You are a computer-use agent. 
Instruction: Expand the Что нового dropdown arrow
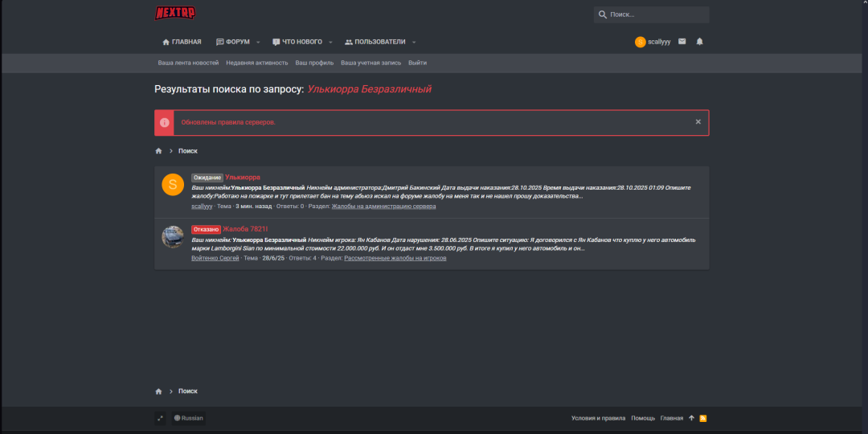pos(330,42)
